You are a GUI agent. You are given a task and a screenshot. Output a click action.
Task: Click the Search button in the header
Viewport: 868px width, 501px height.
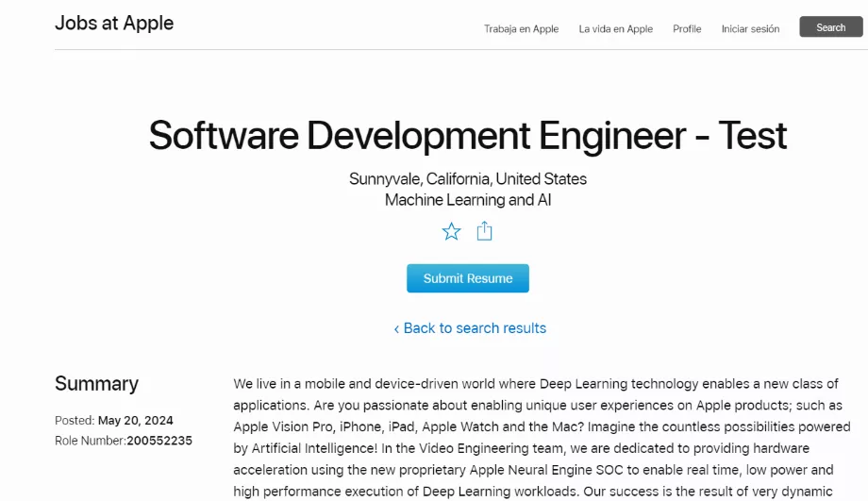coord(831,27)
